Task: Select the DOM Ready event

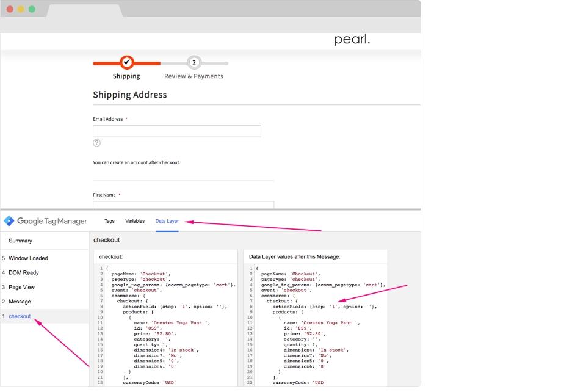Action: click(x=25, y=272)
